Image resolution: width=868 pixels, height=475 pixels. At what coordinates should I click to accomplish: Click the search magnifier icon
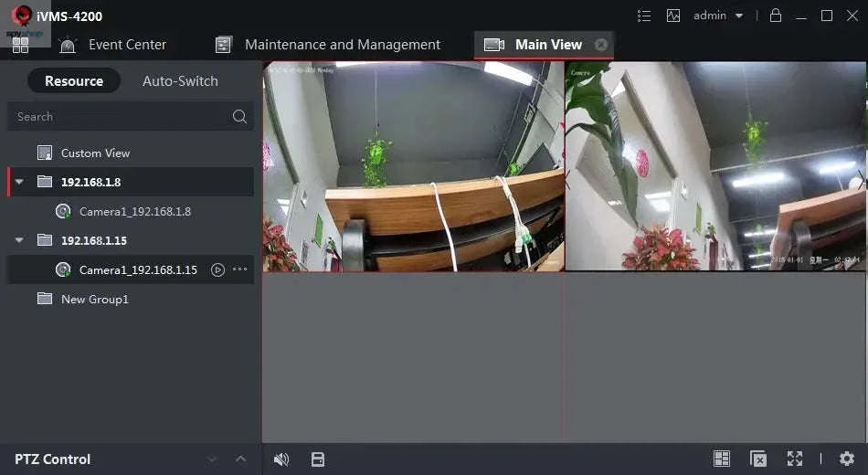point(239,116)
